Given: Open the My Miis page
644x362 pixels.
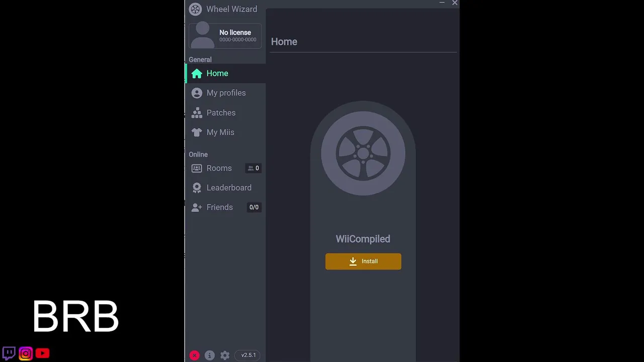Looking at the screenshot, I should pos(225,132).
